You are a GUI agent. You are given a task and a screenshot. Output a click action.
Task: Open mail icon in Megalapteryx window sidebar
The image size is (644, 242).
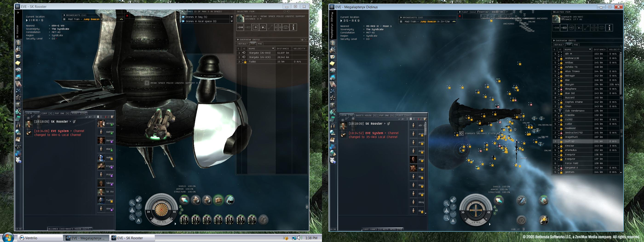click(x=333, y=57)
